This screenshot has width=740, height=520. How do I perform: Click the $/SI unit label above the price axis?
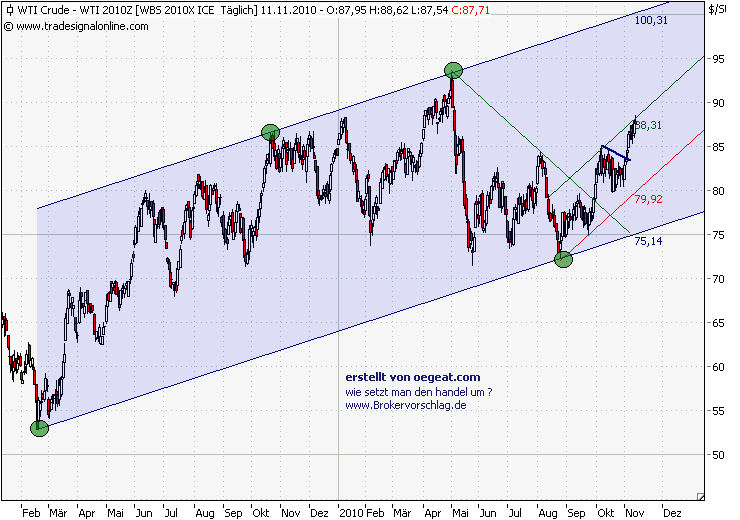click(717, 10)
